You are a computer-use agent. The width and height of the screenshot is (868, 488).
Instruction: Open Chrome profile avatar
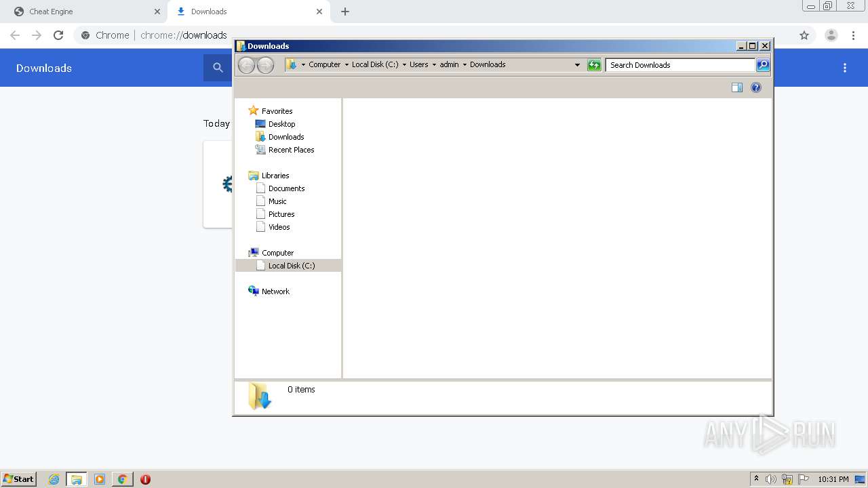(x=831, y=35)
